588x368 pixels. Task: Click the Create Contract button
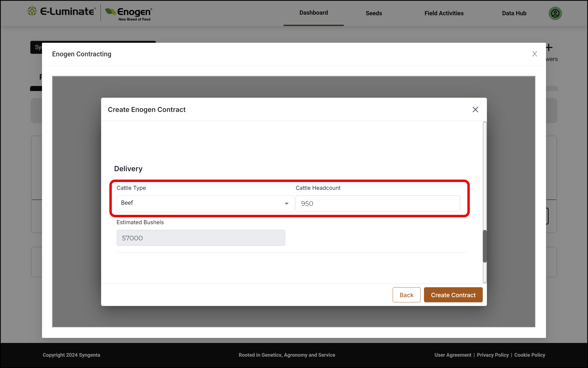(x=453, y=295)
